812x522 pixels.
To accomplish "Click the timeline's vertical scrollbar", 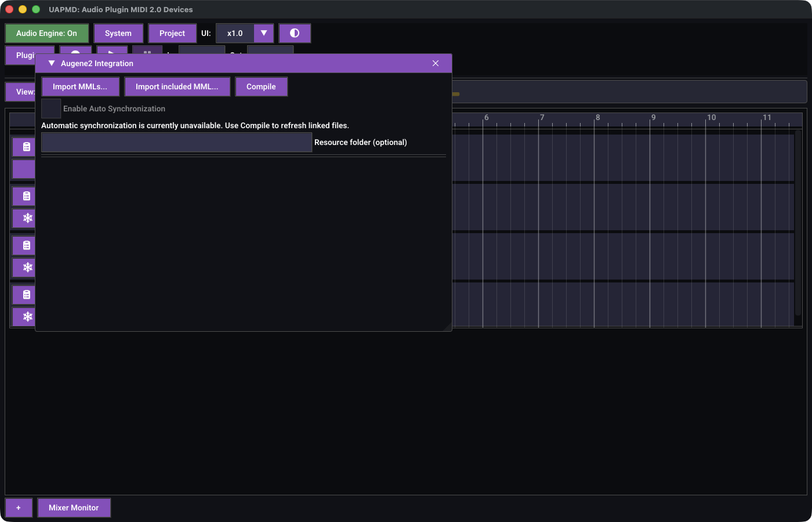I will pos(798,223).
